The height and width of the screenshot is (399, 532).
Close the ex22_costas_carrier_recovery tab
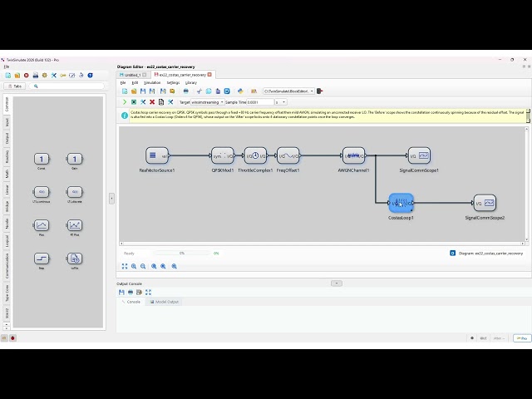pyautogui.click(x=209, y=75)
